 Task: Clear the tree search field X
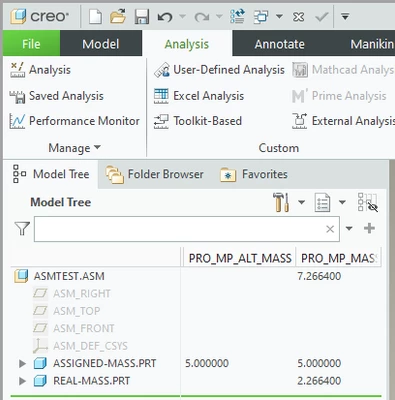330,229
